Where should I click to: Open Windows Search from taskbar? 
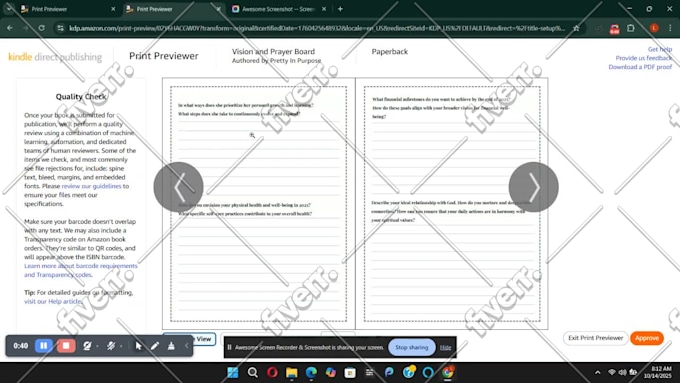click(252, 372)
